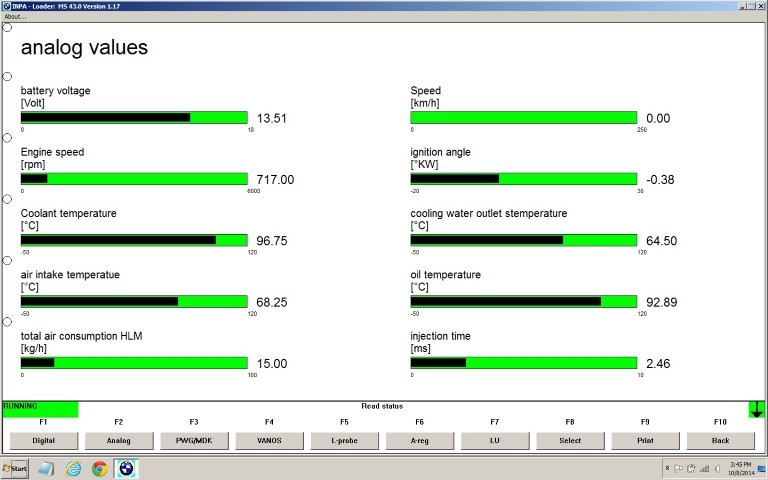Go back using the Back button
This screenshot has height=480, width=768.
719,440
